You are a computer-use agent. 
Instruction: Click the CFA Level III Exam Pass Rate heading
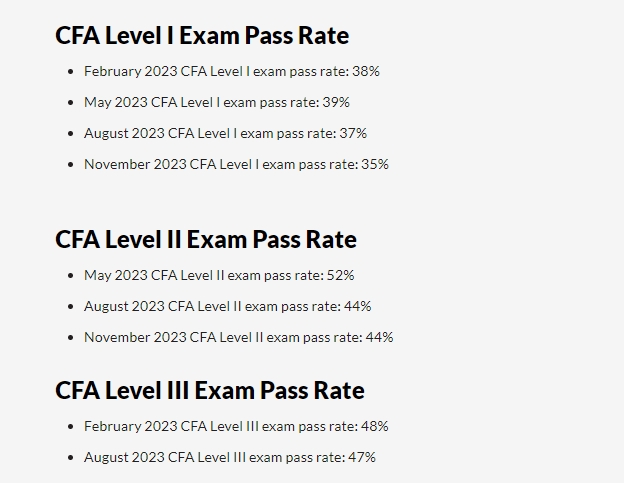[210, 390]
